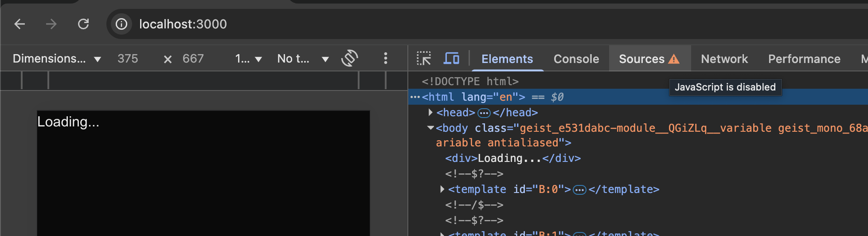Collapse the body element
868x236 pixels.
[430, 128]
